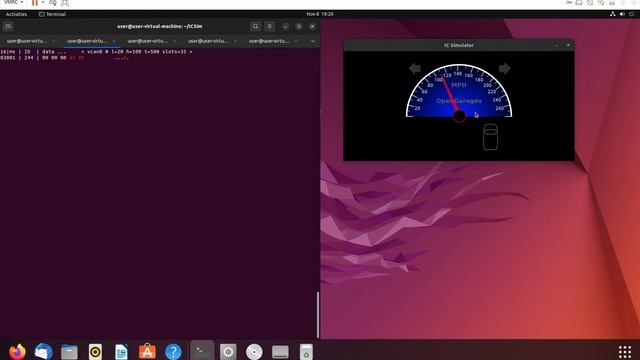This screenshot has height=360, width=640.
Task: Click the IC Simulator window title
Action: (459, 45)
